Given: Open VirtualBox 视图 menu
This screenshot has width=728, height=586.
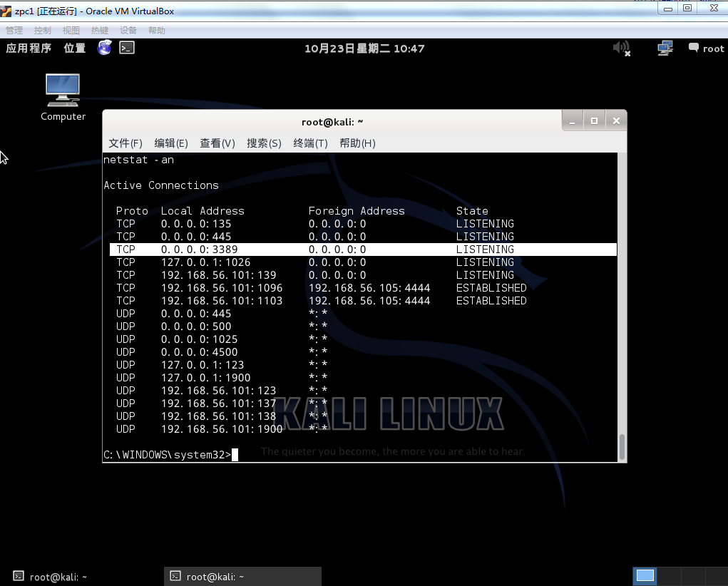Looking at the screenshot, I should (x=71, y=30).
